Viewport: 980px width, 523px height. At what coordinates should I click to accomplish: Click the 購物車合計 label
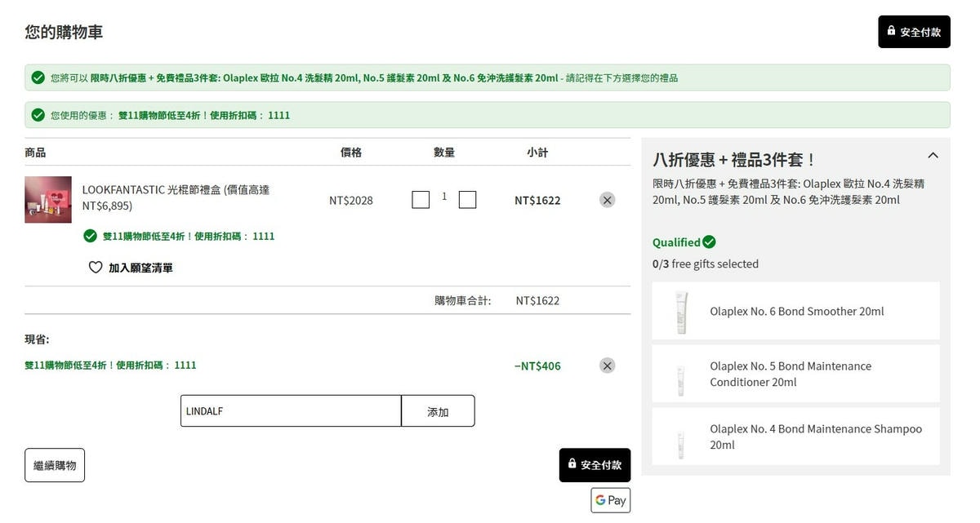coord(462,300)
